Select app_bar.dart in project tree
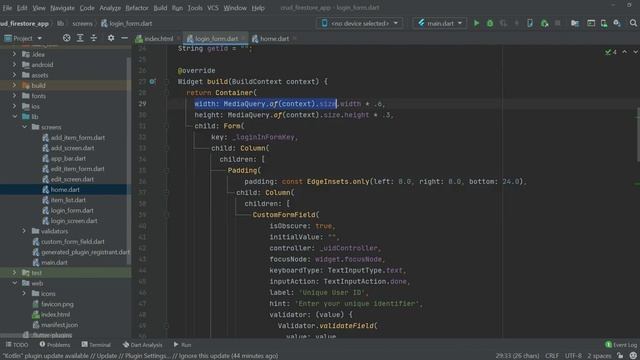Viewport: 640px width, 360px height. tap(68, 158)
